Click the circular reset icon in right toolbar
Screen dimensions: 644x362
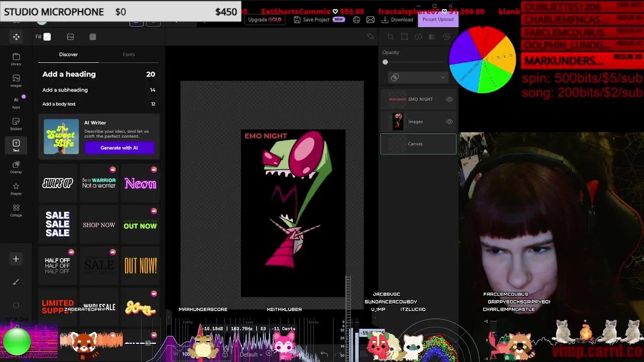point(446,37)
